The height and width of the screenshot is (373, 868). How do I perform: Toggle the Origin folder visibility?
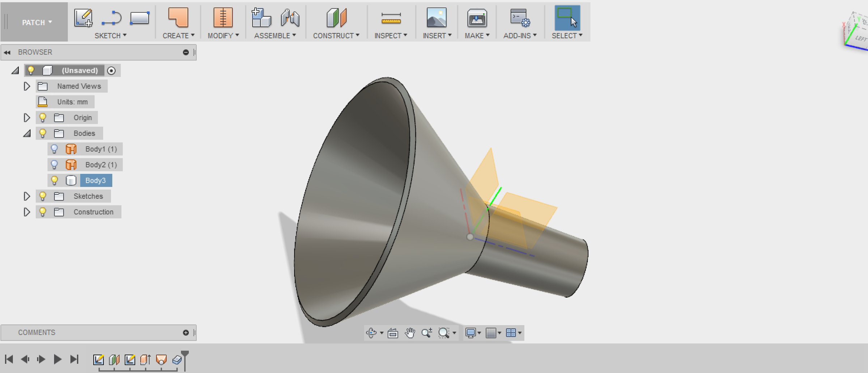click(x=43, y=117)
